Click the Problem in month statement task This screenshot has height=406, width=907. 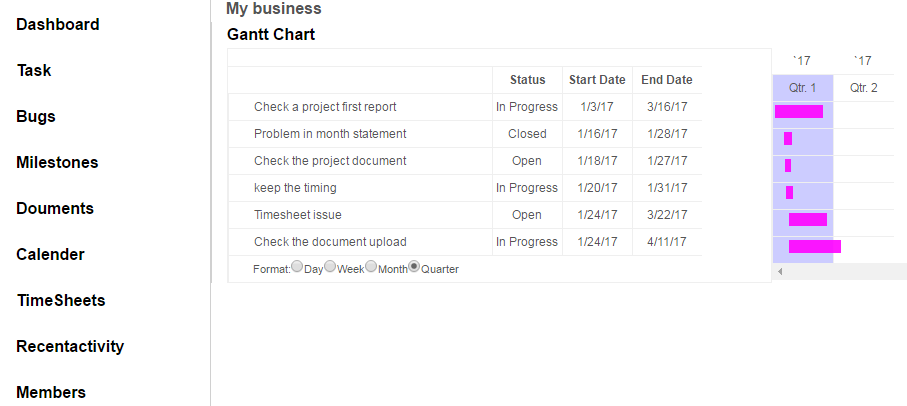click(x=330, y=134)
